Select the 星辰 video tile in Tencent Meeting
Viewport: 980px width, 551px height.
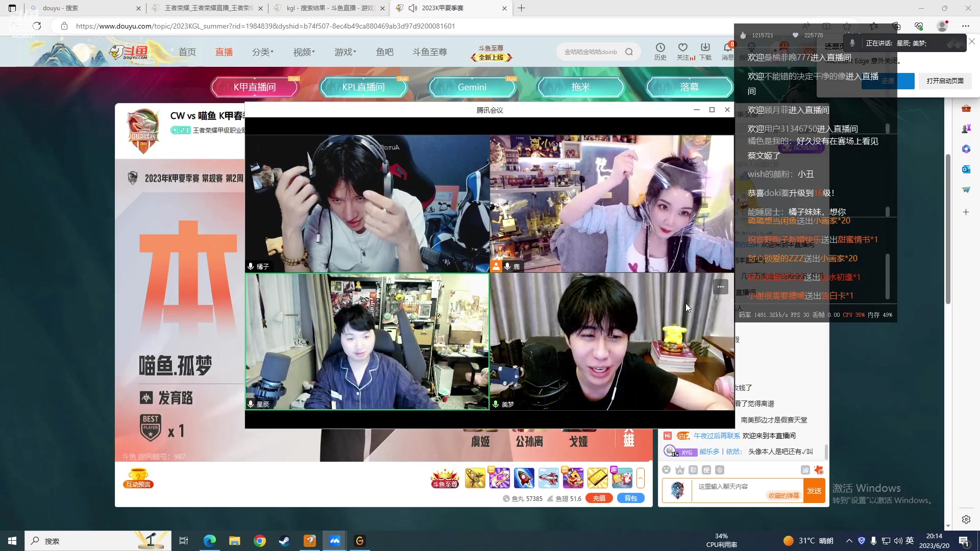pos(367,341)
